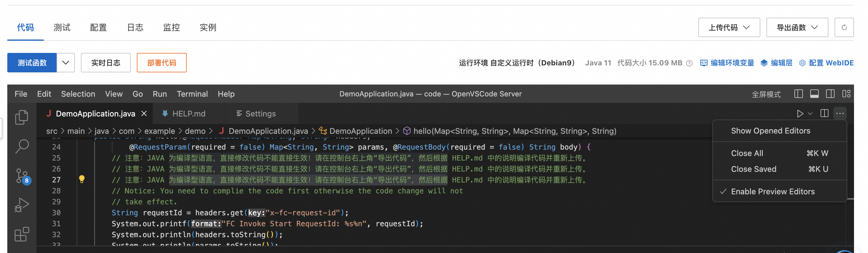Switch to the 测试 tab

pyautogui.click(x=62, y=27)
